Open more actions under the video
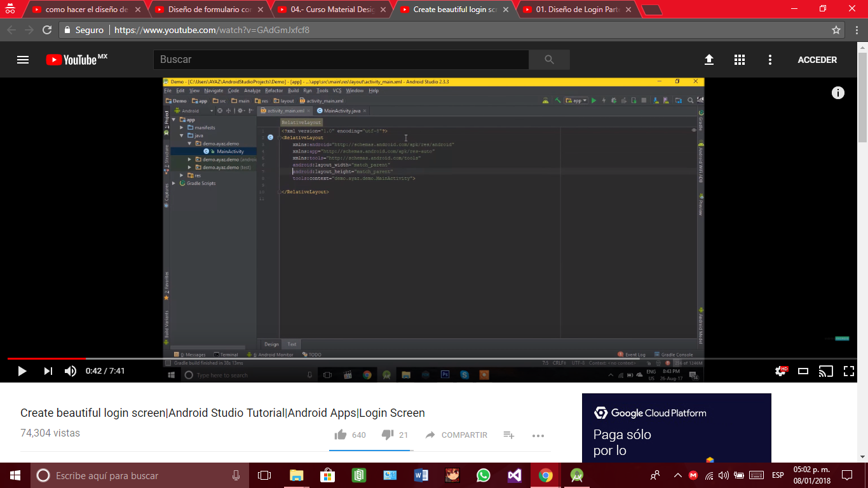This screenshot has width=868, height=488. coord(538,435)
